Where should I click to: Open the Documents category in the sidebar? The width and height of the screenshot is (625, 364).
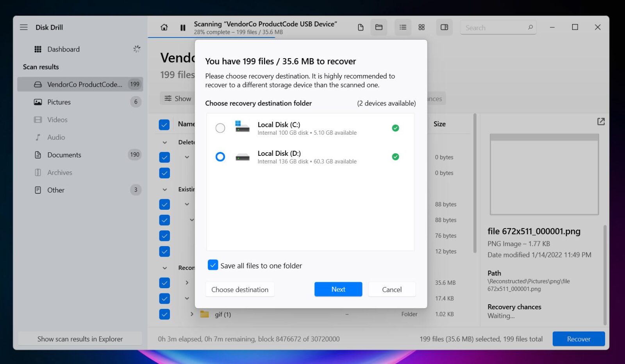(64, 155)
